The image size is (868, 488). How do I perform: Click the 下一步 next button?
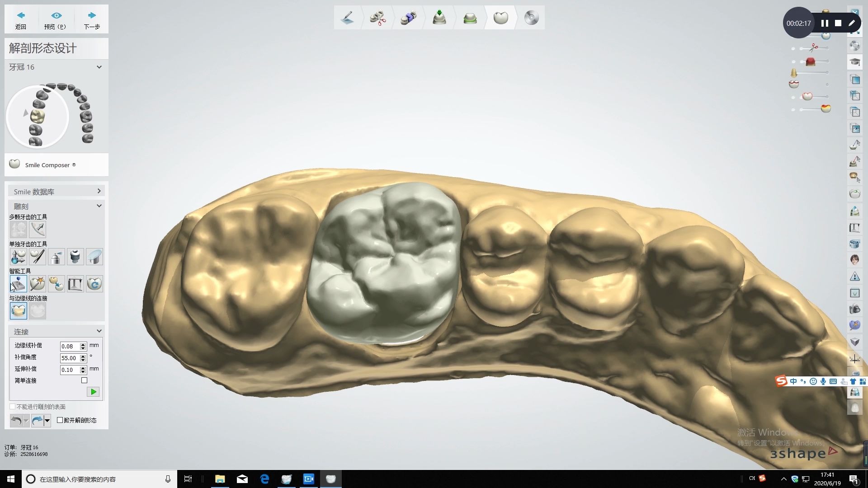tap(92, 20)
